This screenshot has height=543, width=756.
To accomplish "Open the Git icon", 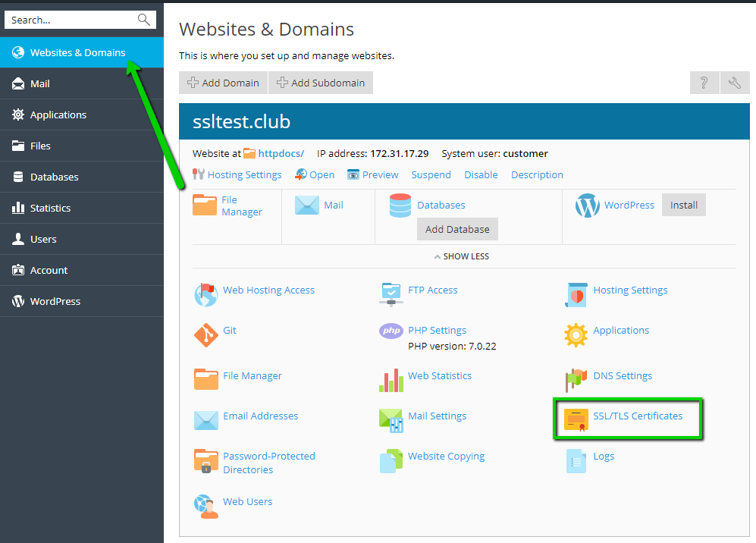I will pyautogui.click(x=205, y=334).
